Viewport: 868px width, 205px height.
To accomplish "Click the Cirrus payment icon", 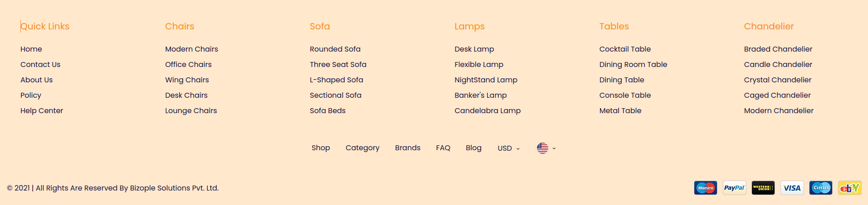I will pyautogui.click(x=821, y=188).
